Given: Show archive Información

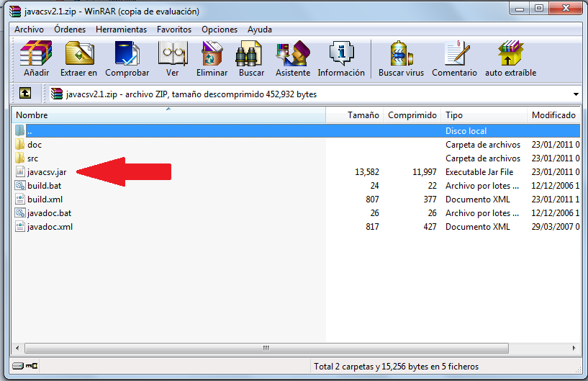Looking at the screenshot, I should (x=340, y=59).
